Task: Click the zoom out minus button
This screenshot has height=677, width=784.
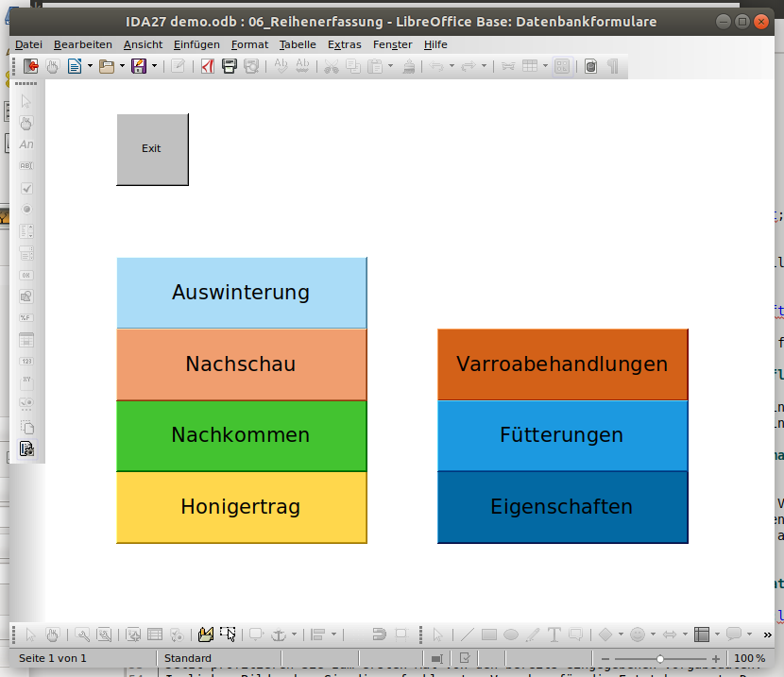Action: [605, 659]
